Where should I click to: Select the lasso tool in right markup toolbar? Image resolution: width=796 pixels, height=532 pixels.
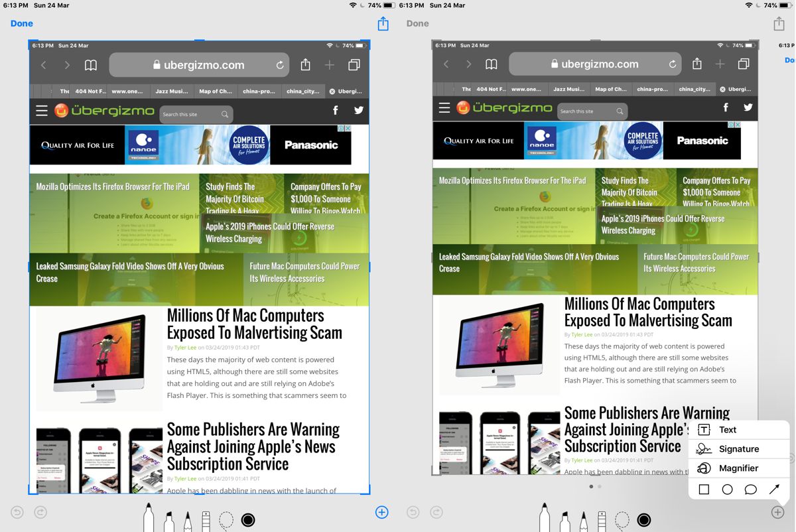pos(622,521)
